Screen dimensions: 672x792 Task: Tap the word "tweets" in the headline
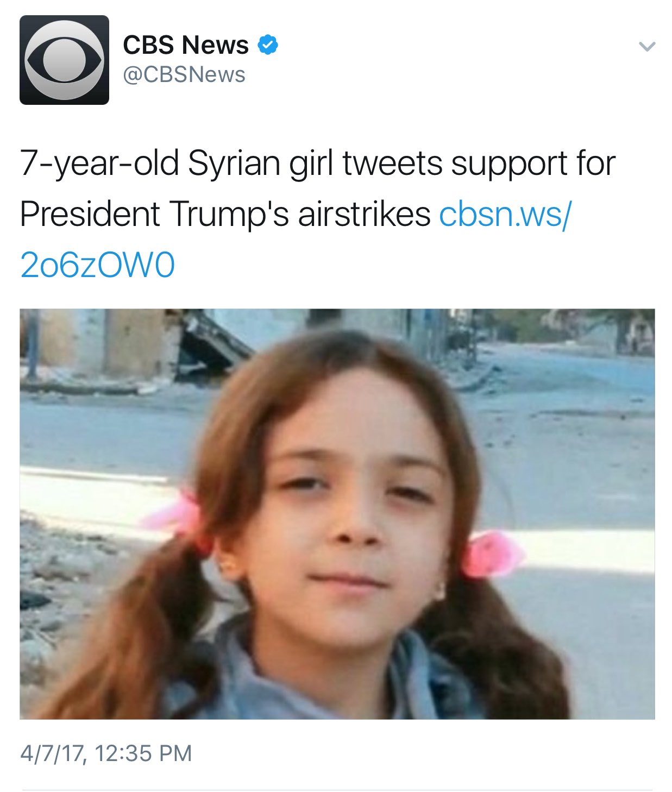click(x=392, y=164)
